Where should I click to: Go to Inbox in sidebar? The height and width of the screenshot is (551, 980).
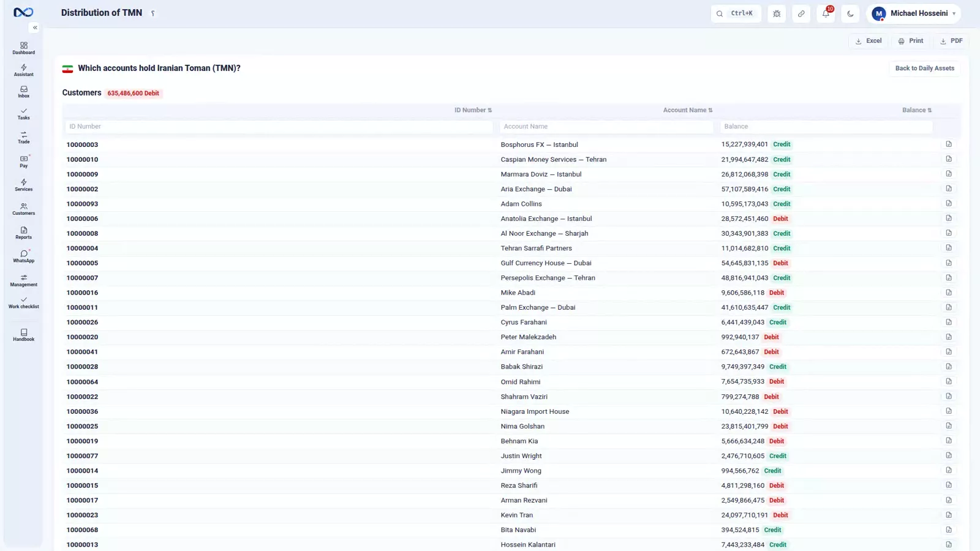(x=23, y=91)
